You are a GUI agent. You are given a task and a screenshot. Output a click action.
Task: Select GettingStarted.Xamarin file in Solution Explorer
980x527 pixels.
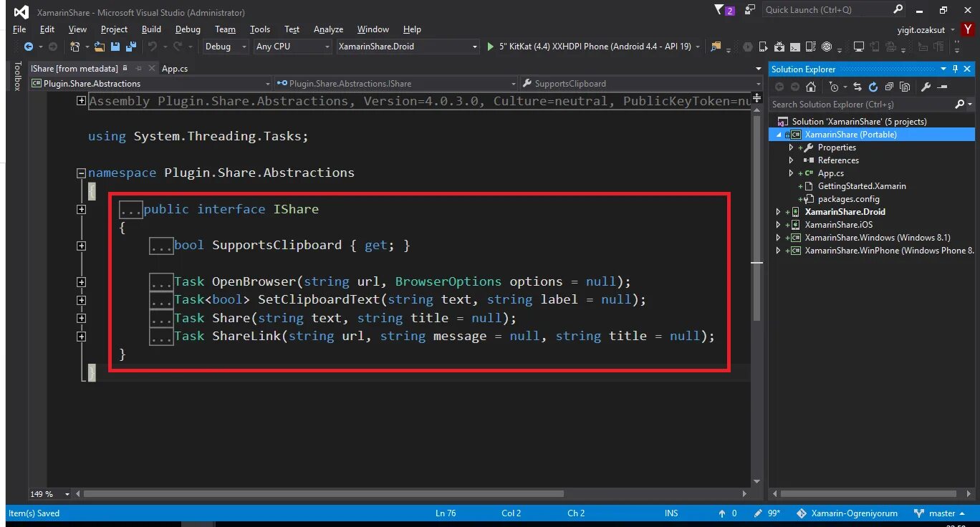point(862,186)
